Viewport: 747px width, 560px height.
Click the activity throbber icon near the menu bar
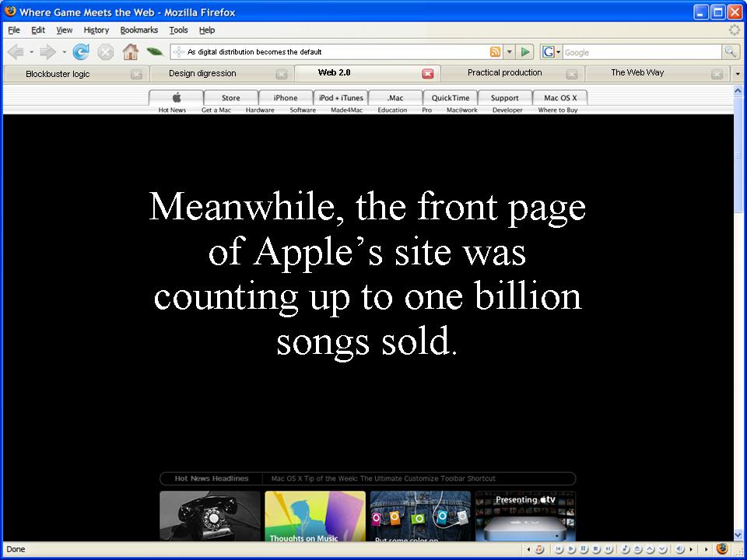[735, 30]
